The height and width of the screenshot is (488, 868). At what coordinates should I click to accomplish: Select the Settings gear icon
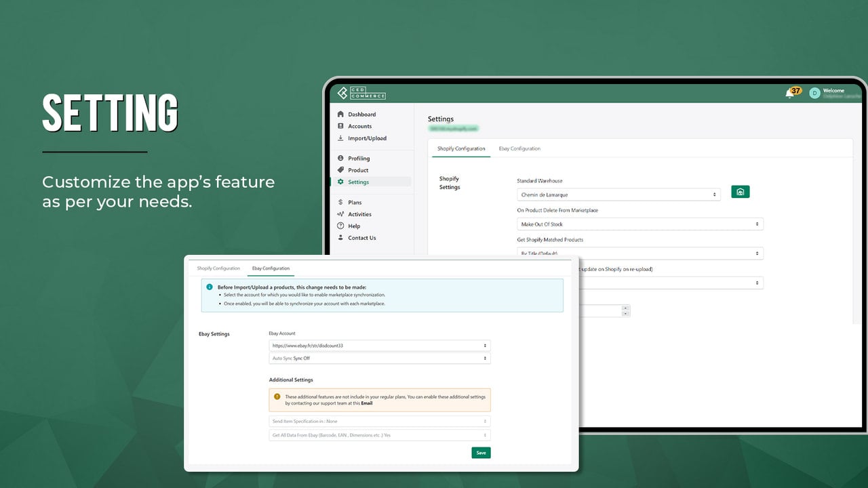tap(340, 182)
